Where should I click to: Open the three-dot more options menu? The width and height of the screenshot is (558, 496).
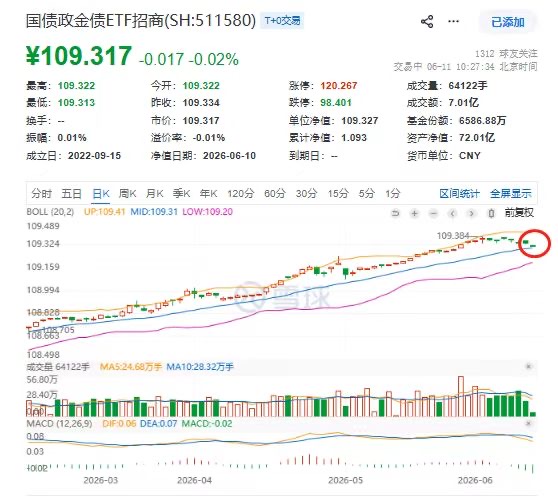pyautogui.click(x=453, y=21)
